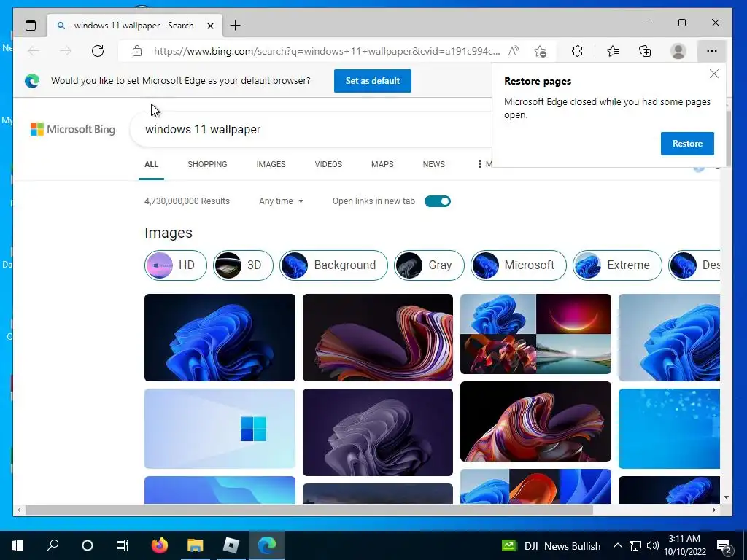Select the 3D image filter chip
Image resolution: width=747 pixels, height=560 pixels.
[243, 265]
